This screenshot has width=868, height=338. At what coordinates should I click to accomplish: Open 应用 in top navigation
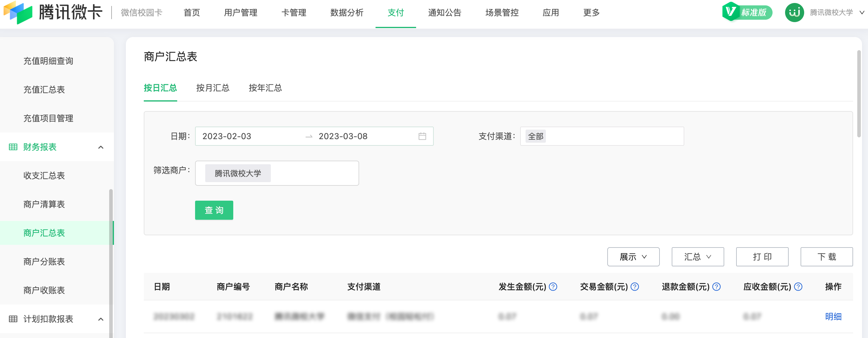pyautogui.click(x=551, y=13)
